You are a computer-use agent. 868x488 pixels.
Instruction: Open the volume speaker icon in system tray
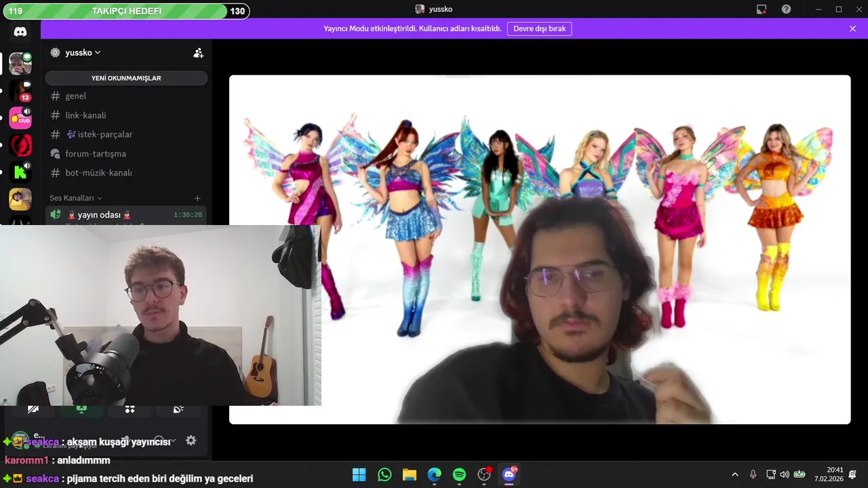[785, 474]
